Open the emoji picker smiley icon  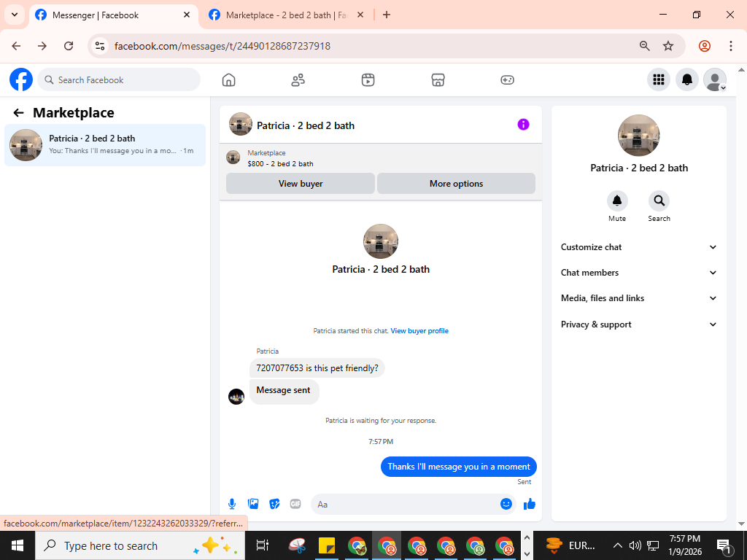tap(506, 504)
